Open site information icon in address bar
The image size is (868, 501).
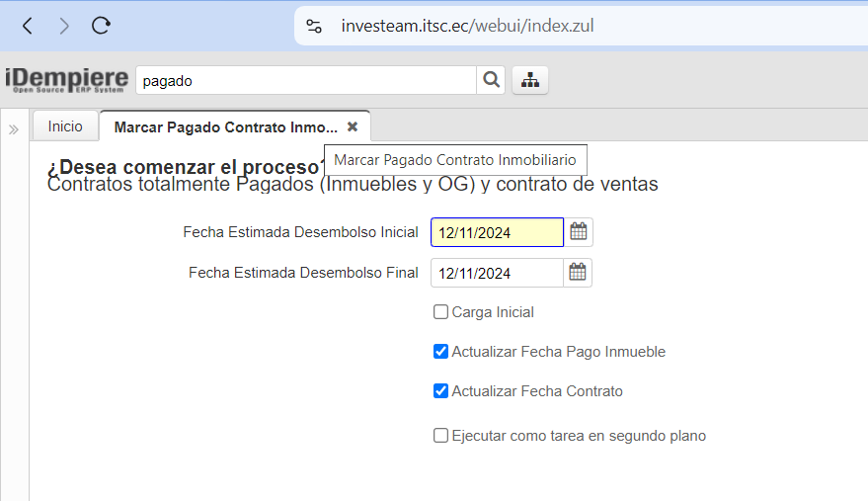[314, 27]
